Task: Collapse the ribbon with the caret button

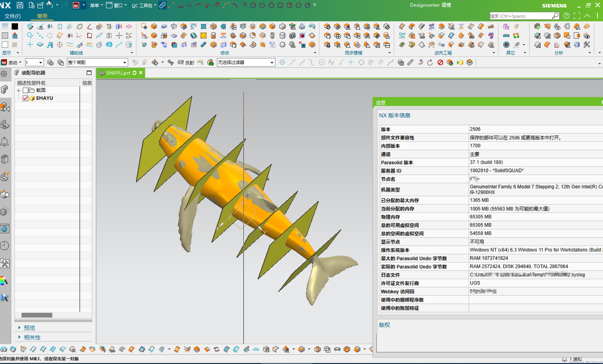Action: (x=587, y=16)
